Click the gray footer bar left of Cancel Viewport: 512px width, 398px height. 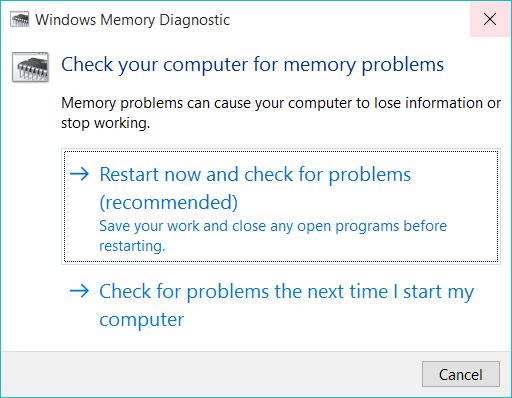pos(210,374)
